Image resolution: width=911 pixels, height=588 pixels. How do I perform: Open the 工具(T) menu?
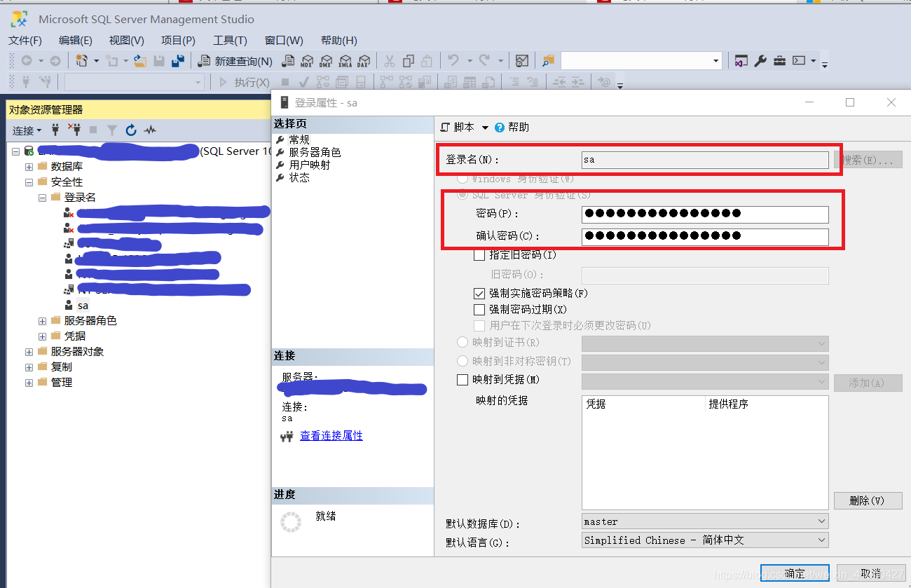coord(231,41)
